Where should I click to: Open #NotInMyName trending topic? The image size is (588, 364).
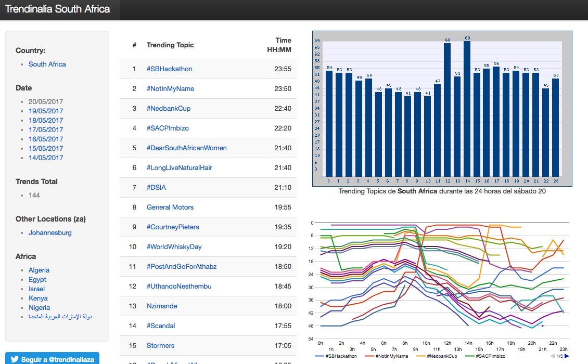[x=170, y=89]
